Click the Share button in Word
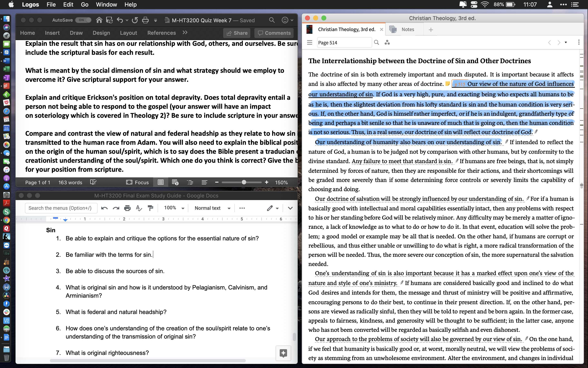Image resolution: width=588 pixels, height=368 pixels. coord(237,33)
